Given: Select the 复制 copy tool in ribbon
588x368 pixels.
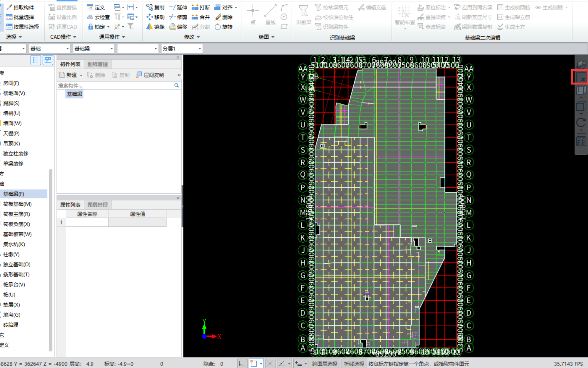Looking at the screenshot, I should pyautogui.click(x=155, y=7).
